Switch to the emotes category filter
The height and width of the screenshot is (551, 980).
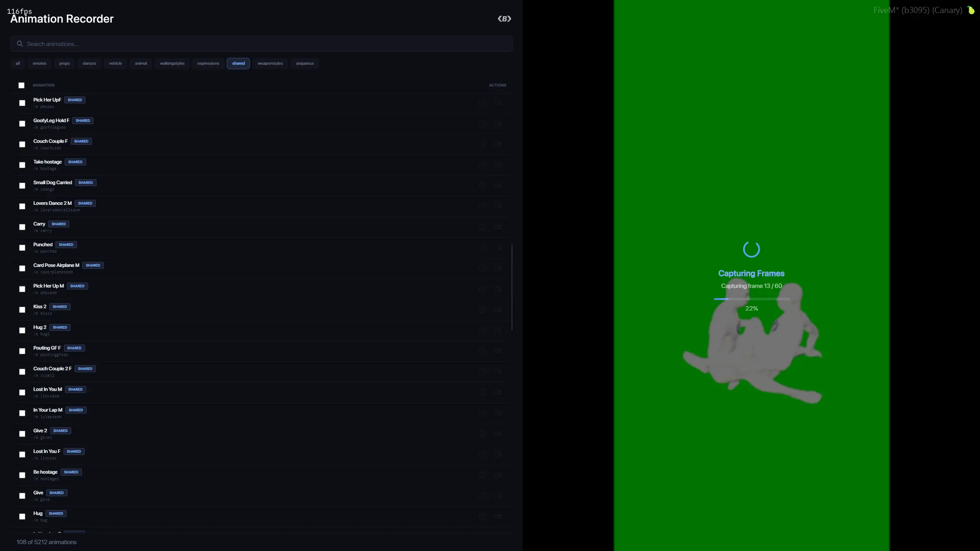tap(39, 64)
